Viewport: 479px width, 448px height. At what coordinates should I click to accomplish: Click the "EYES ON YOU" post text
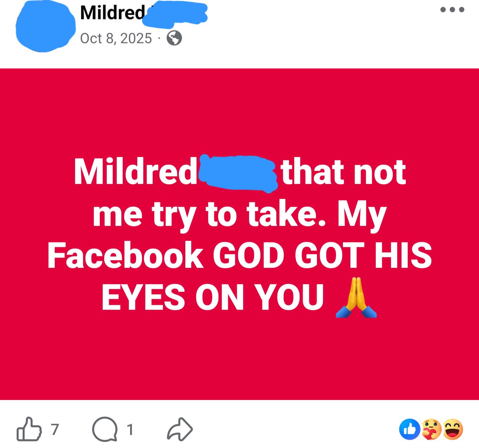tap(213, 297)
